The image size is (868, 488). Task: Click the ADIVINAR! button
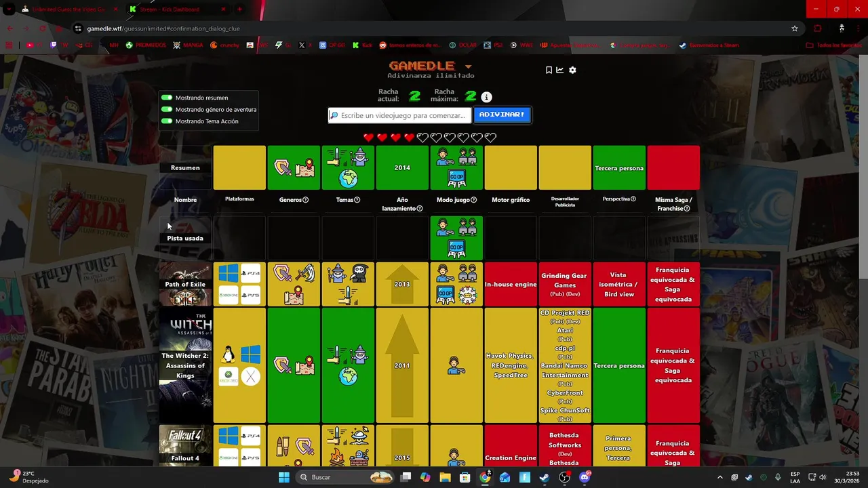pos(502,115)
